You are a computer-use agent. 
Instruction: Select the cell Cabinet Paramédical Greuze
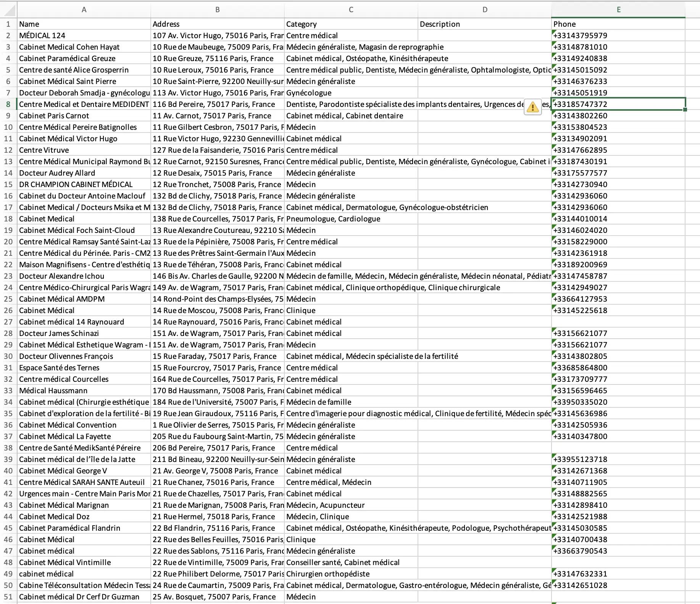[x=84, y=58]
